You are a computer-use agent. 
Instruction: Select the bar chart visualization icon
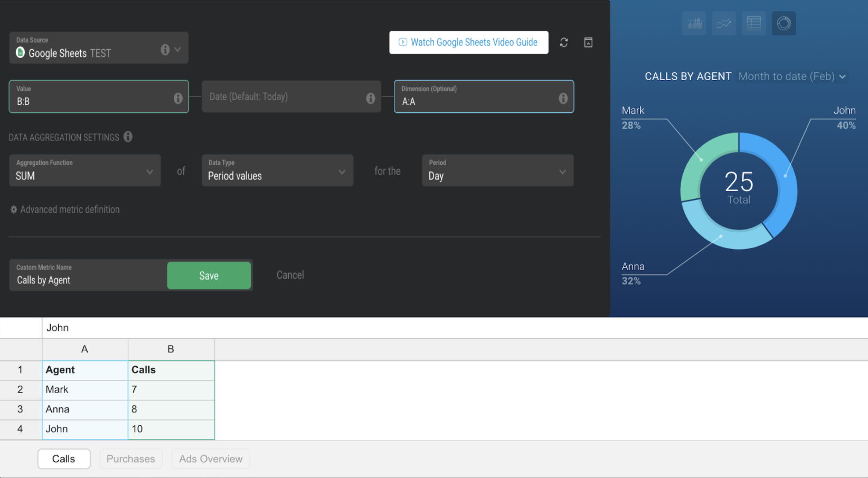[x=694, y=23]
